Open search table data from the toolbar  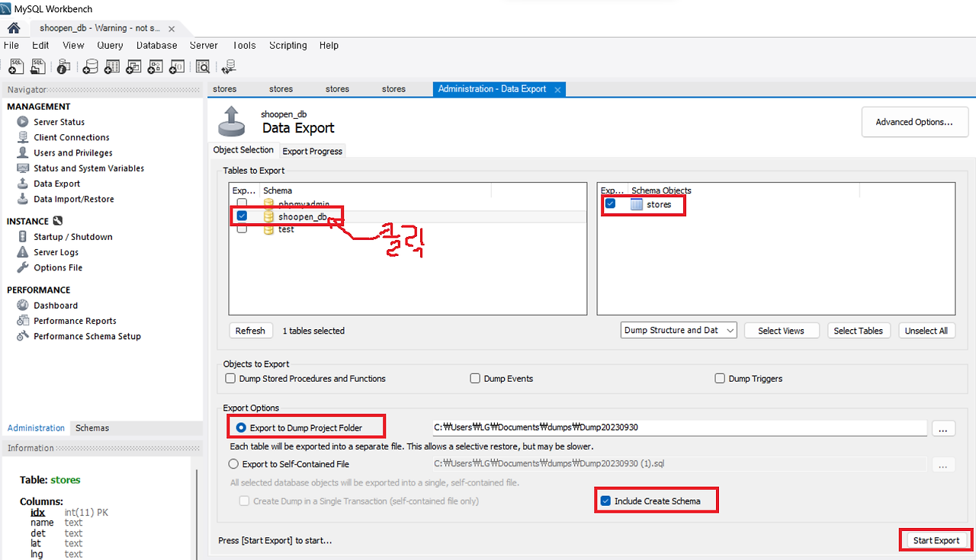pyautogui.click(x=203, y=67)
